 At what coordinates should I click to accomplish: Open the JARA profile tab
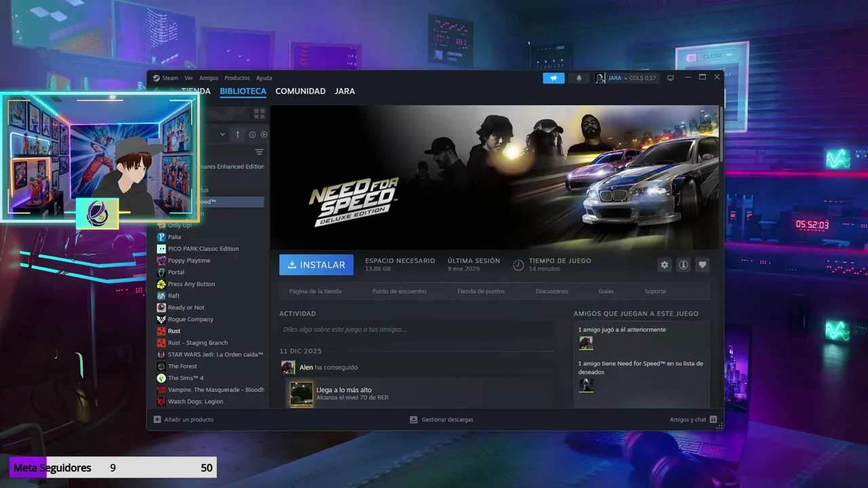click(x=344, y=91)
